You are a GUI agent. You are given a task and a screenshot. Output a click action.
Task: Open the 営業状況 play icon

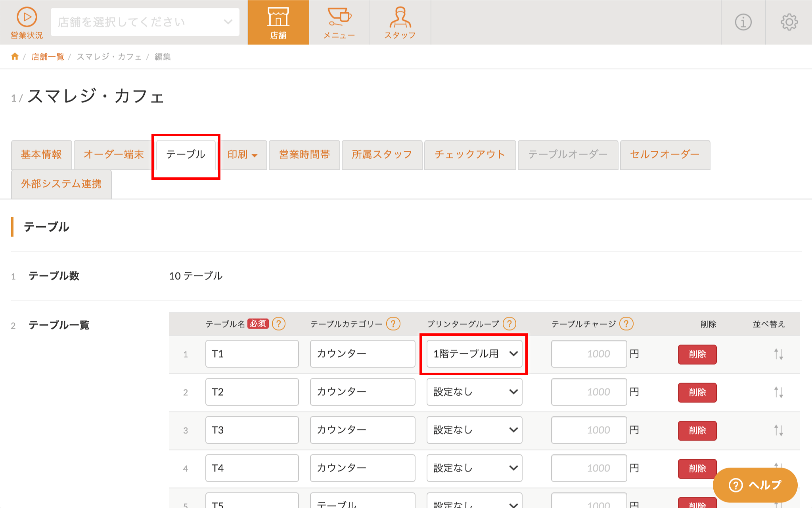[x=27, y=17]
